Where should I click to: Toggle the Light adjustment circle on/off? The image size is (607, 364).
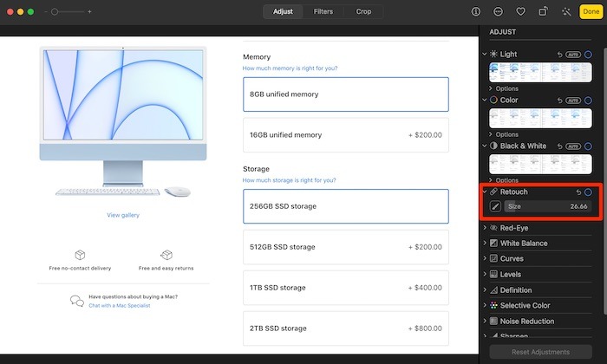coord(589,54)
